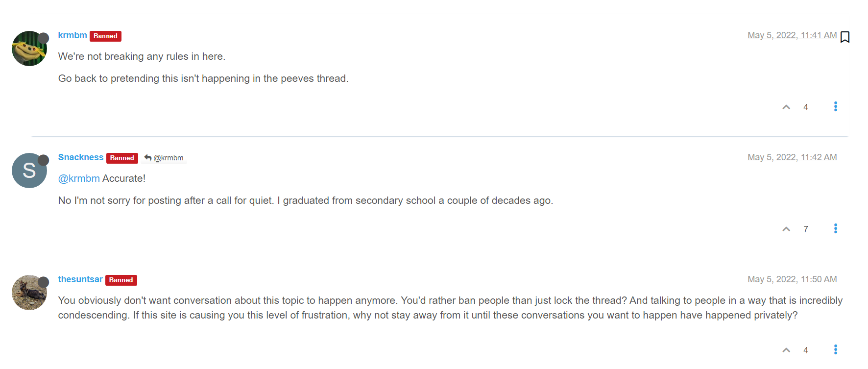Open Snackness username profile link
The image size is (868, 369).
point(81,157)
